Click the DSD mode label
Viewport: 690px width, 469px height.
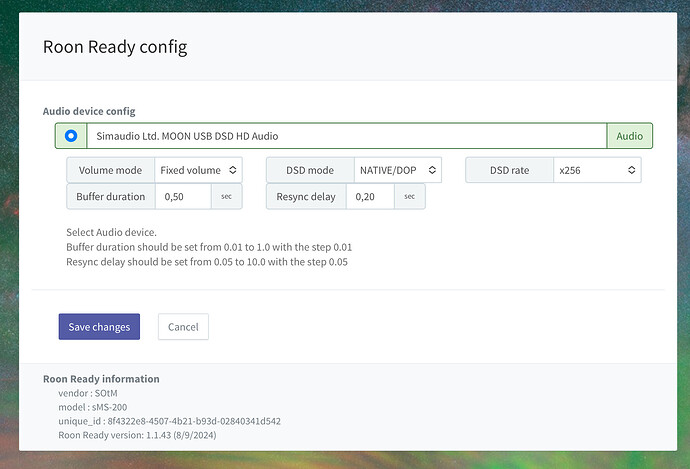[310, 170]
